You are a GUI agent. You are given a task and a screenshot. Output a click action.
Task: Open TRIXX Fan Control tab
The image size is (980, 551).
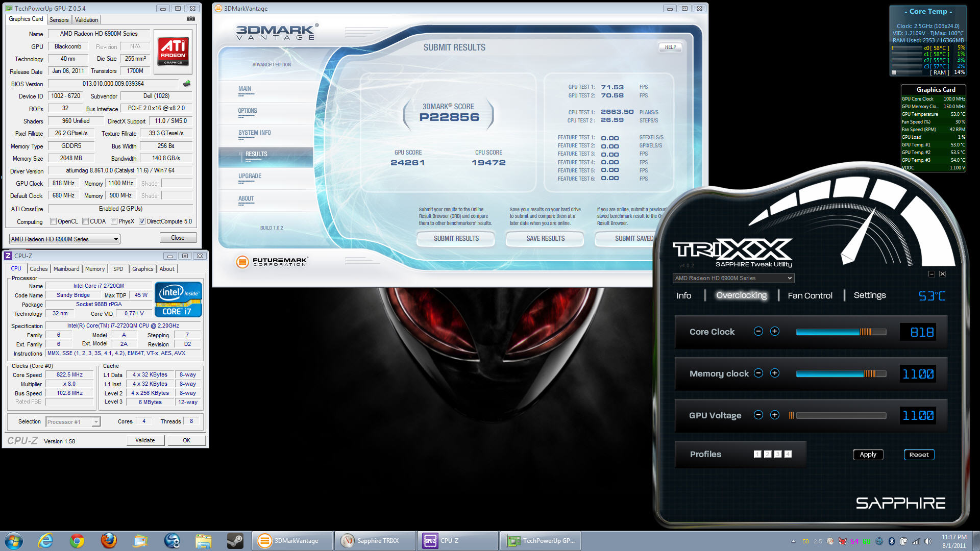click(x=810, y=295)
